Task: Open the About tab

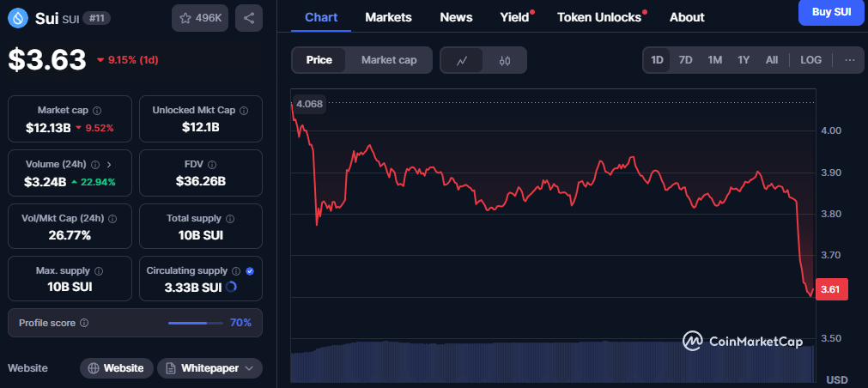Action: 687,17
